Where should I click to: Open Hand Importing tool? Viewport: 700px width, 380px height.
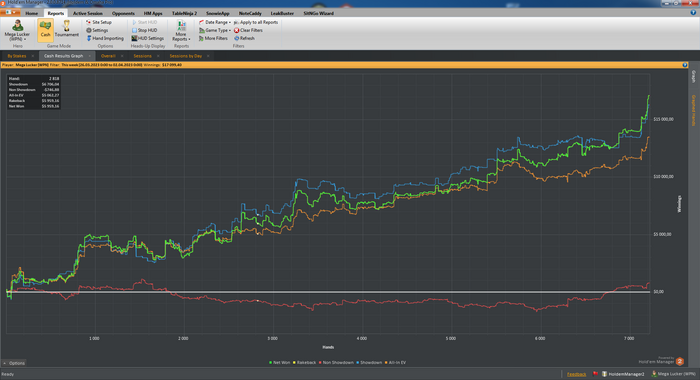click(x=105, y=38)
